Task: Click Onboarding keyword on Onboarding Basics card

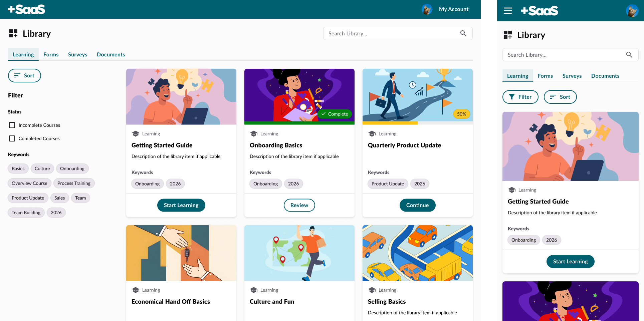Action: pyautogui.click(x=265, y=184)
